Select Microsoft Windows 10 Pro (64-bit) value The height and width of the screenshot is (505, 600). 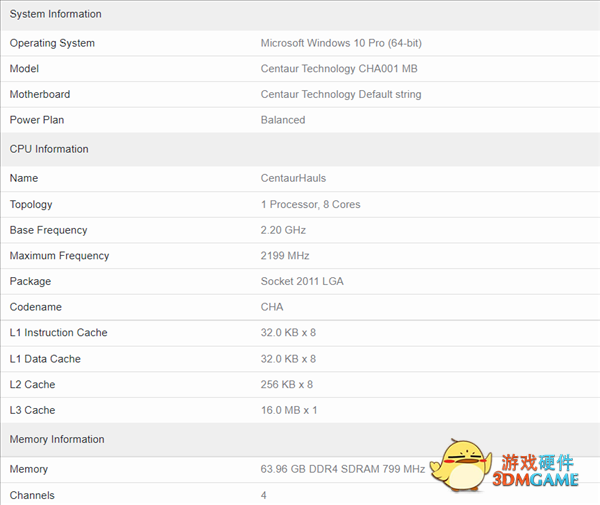point(341,43)
